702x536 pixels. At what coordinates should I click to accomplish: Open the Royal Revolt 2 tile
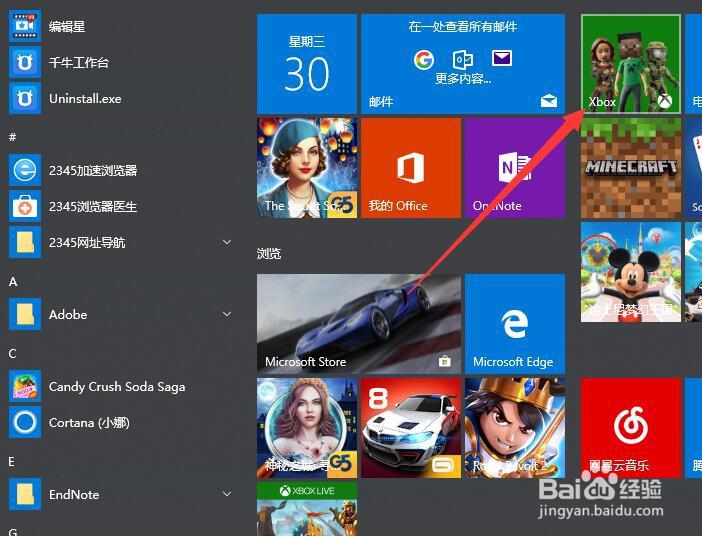point(515,428)
